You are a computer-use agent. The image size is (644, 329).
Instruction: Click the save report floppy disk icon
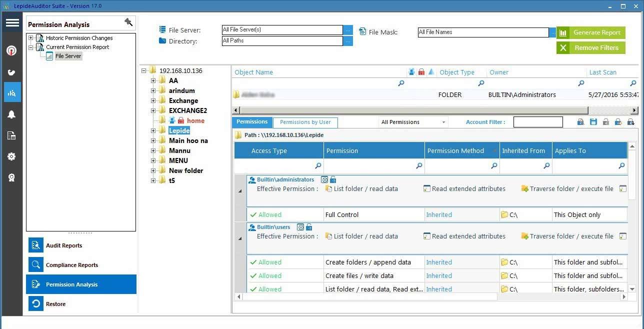coord(593,121)
